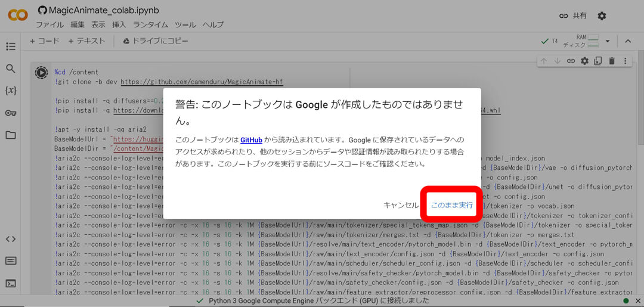The width and height of the screenshot is (644, 307).
Task: Expand the RAM/ディスク resource dropdown arrow
Action: (608, 41)
